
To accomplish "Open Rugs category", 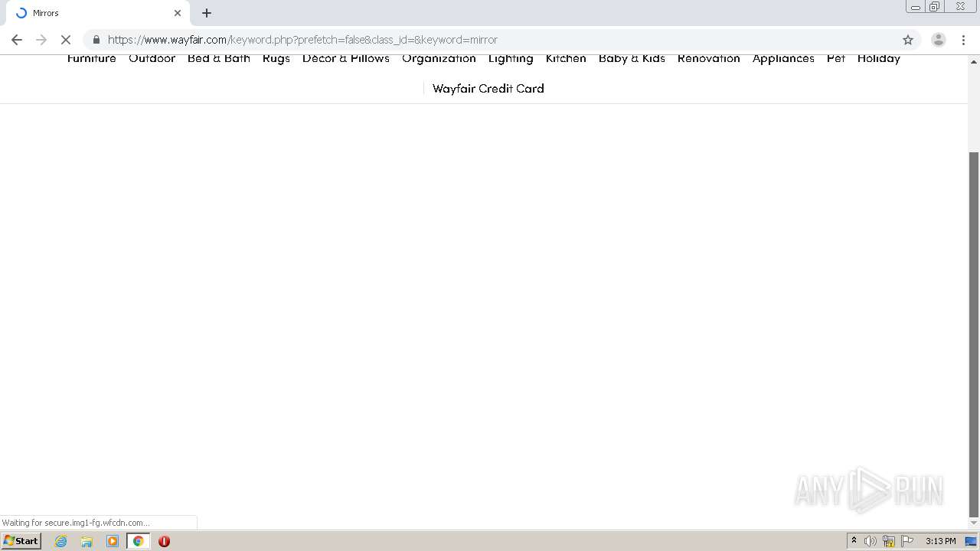I will (x=276, y=59).
